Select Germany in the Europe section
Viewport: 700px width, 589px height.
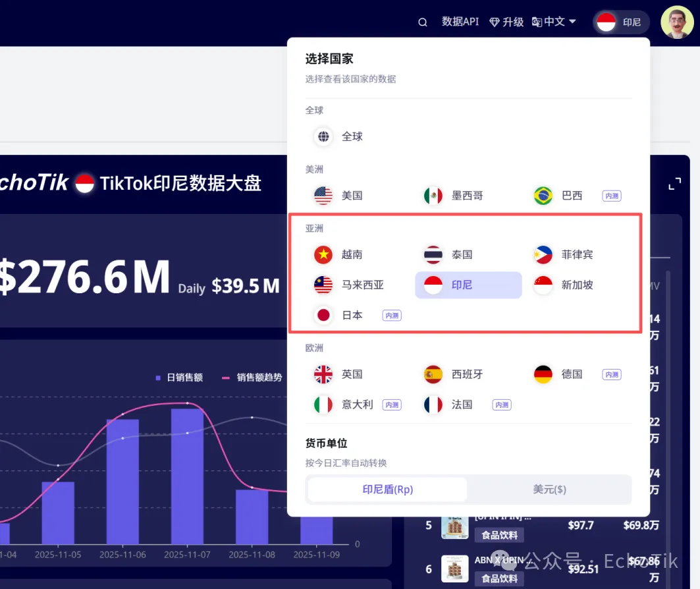543,374
